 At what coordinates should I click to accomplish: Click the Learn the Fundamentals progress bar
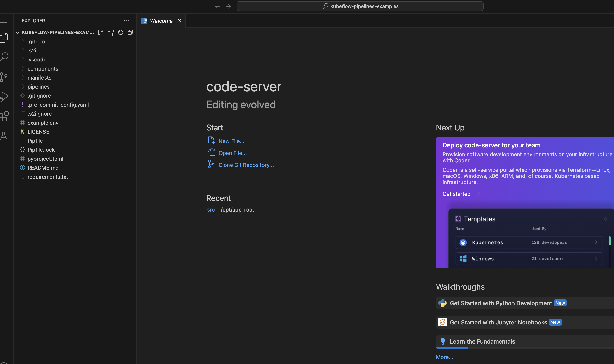pos(525,348)
